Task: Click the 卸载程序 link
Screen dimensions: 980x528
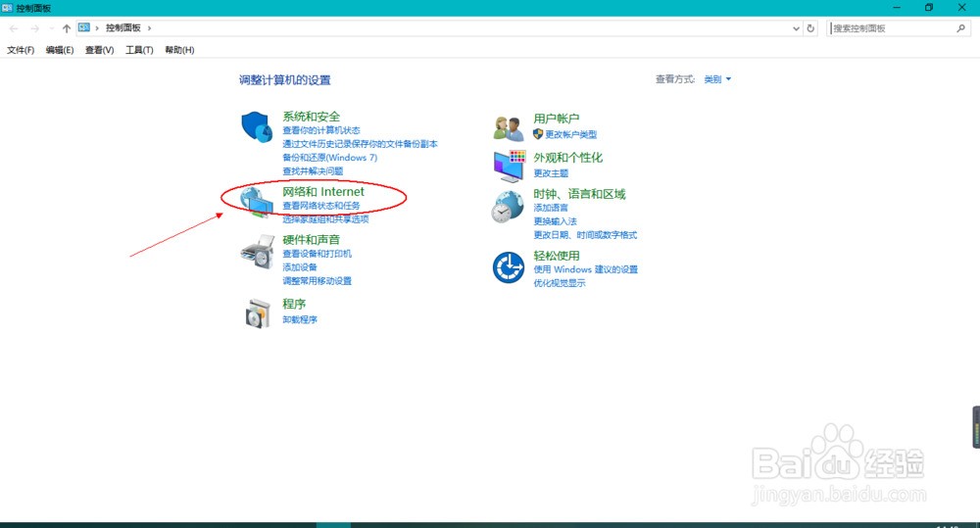Action: (300, 319)
